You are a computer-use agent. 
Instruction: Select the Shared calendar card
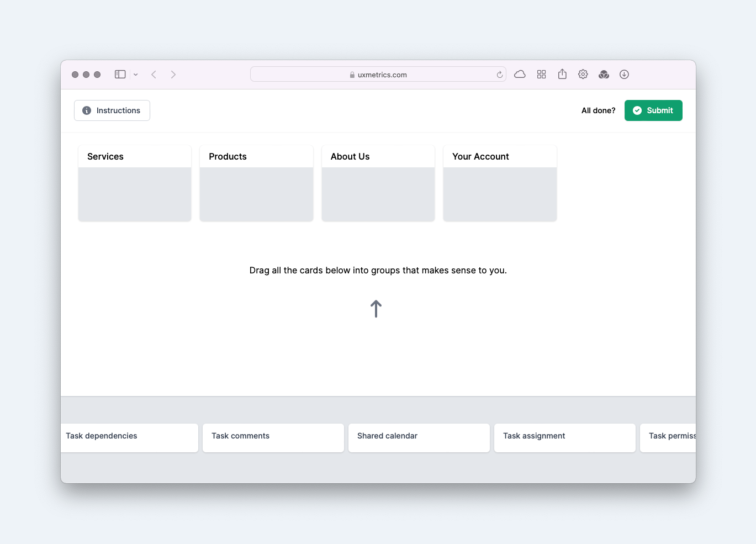click(x=419, y=438)
